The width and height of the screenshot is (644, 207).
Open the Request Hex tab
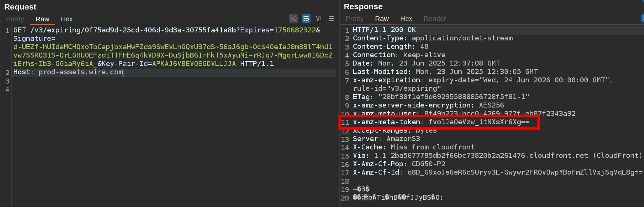click(x=66, y=19)
